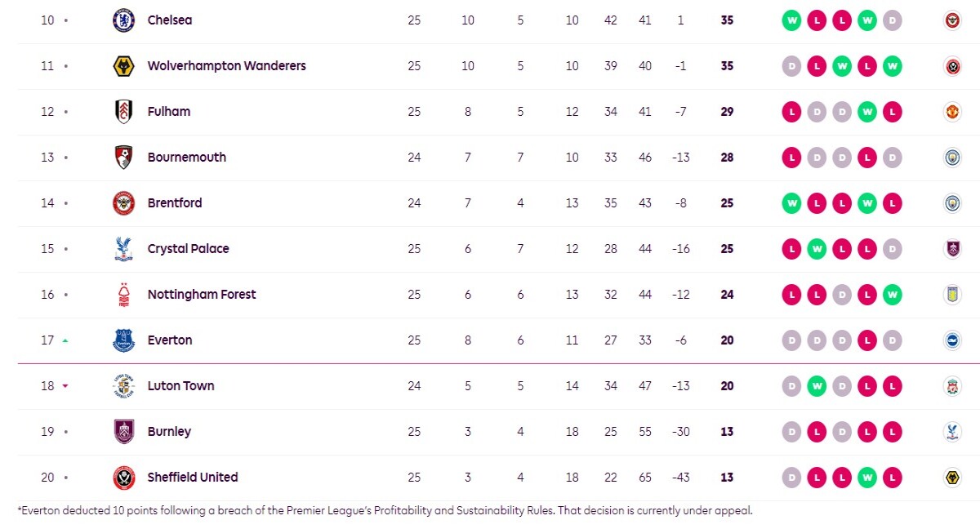
Task: Open the Nottingham Forest tree logo
Action: (x=123, y=295)
